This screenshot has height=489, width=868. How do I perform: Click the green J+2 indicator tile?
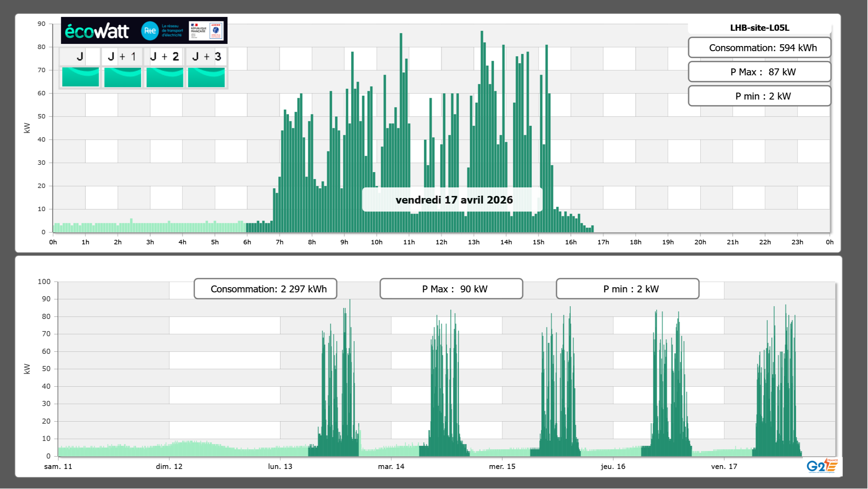tap(165, 77)
